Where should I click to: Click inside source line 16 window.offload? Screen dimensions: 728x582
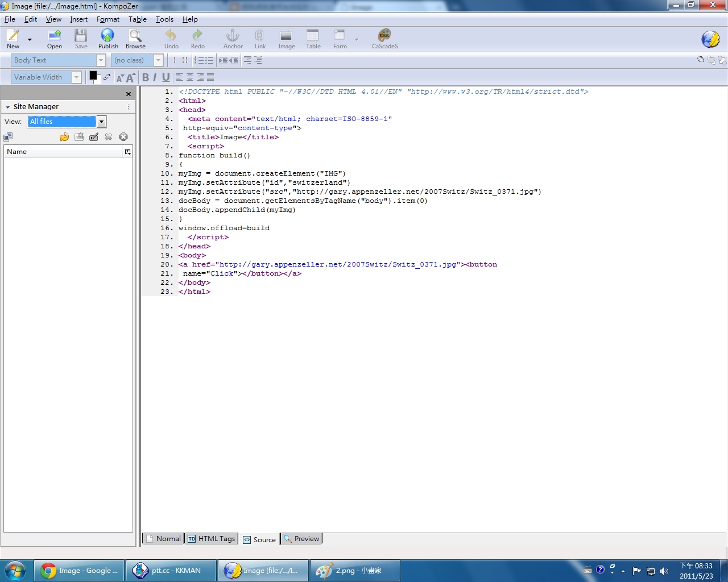[x=224, y=228]
